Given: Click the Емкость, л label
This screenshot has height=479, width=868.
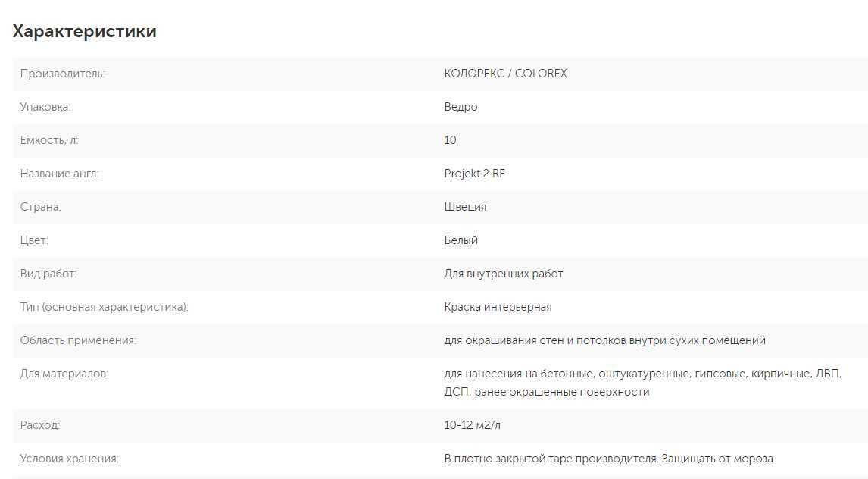Looking at the screenshot, I should (49, 140).
